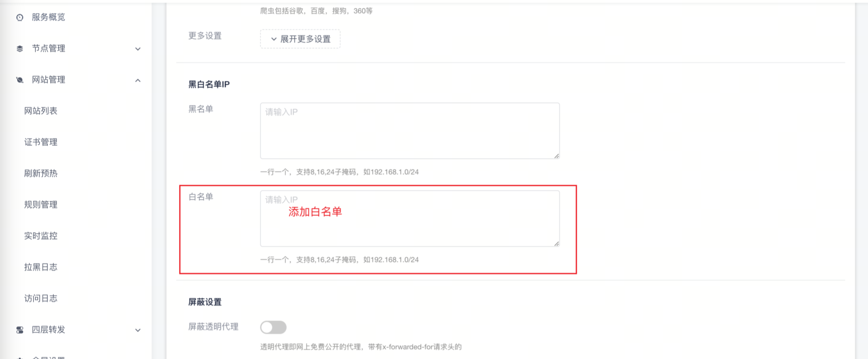Grab the 黑名单 textarea resize handle
The image size is (868, 359).
(x=556, y=156)
